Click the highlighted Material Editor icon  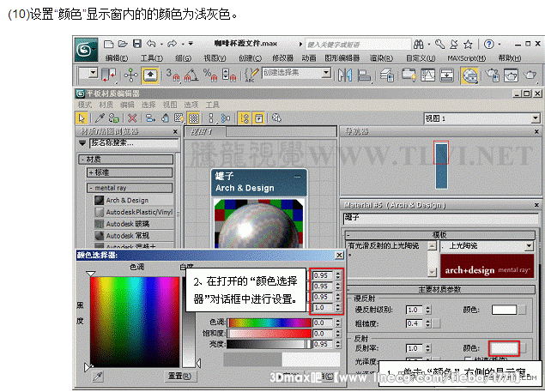469,75
